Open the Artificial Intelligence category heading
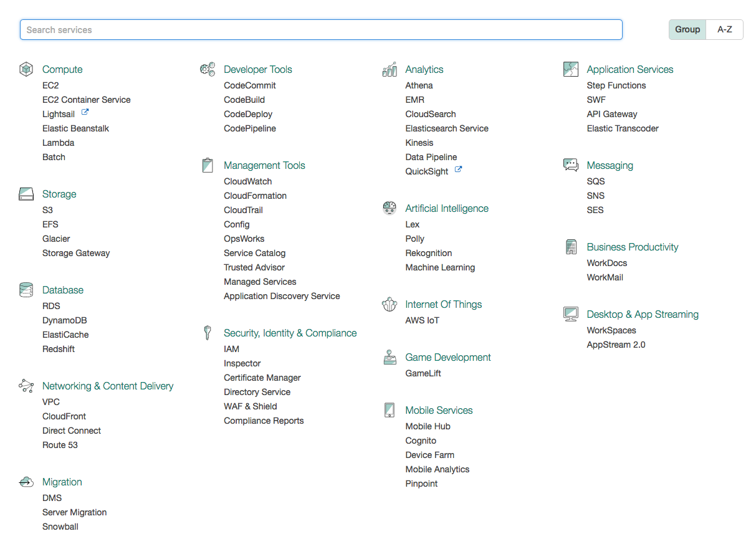Viewport: 756px width, 549px height. [446, 208]
